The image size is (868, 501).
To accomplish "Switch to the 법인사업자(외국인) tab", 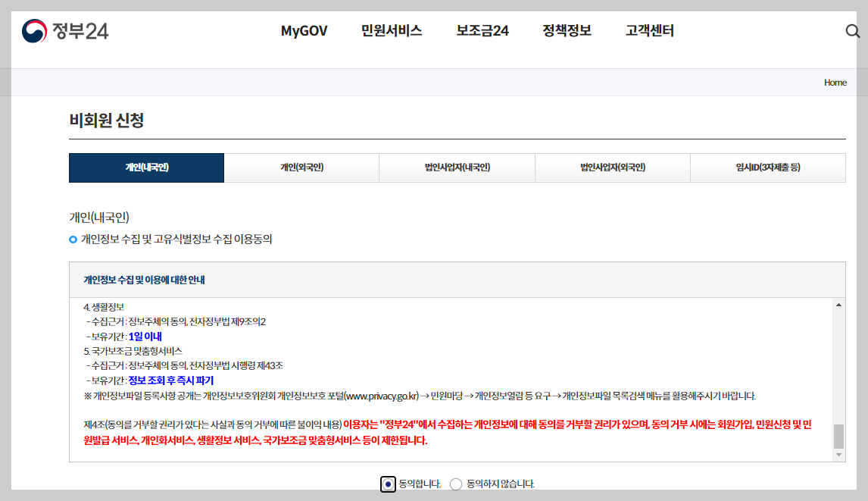I will point(612,167).
